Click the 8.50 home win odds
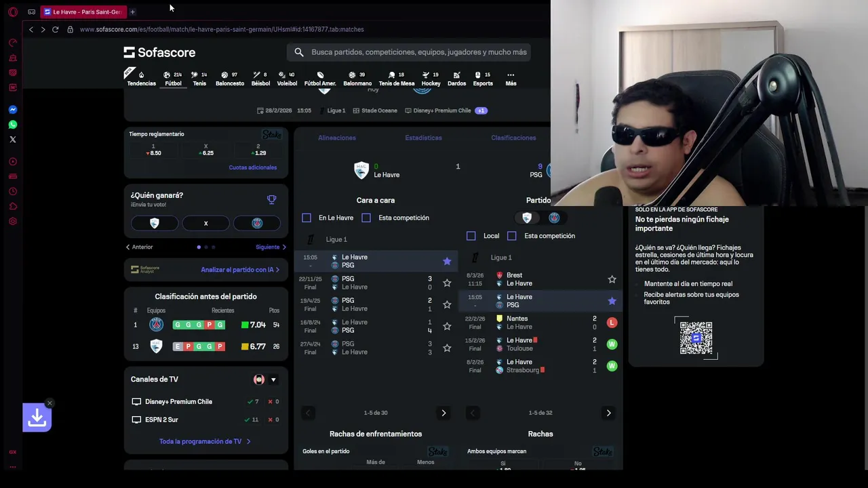868x488 pixels. pos(153,150)
